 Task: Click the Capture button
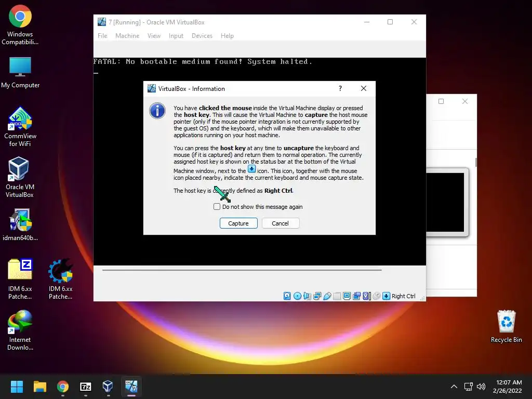tap(238, 223)
